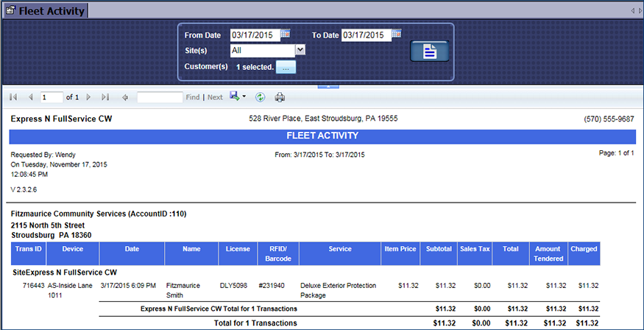
Task: Click the back to parent report arrow
Action: tap(125, 97)
